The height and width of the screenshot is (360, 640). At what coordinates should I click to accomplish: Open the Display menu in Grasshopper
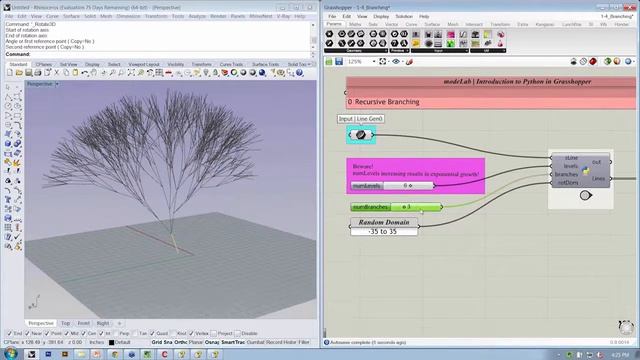tap(381, 16)
